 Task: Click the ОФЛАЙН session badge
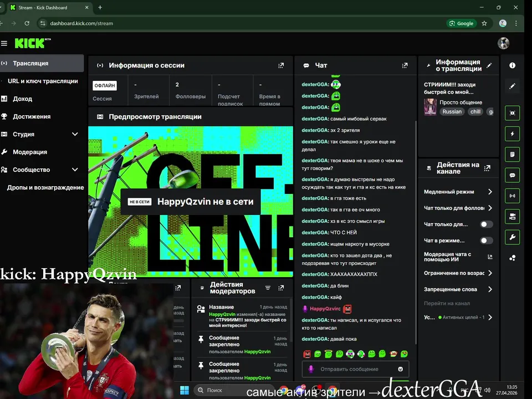coord(105,85)
